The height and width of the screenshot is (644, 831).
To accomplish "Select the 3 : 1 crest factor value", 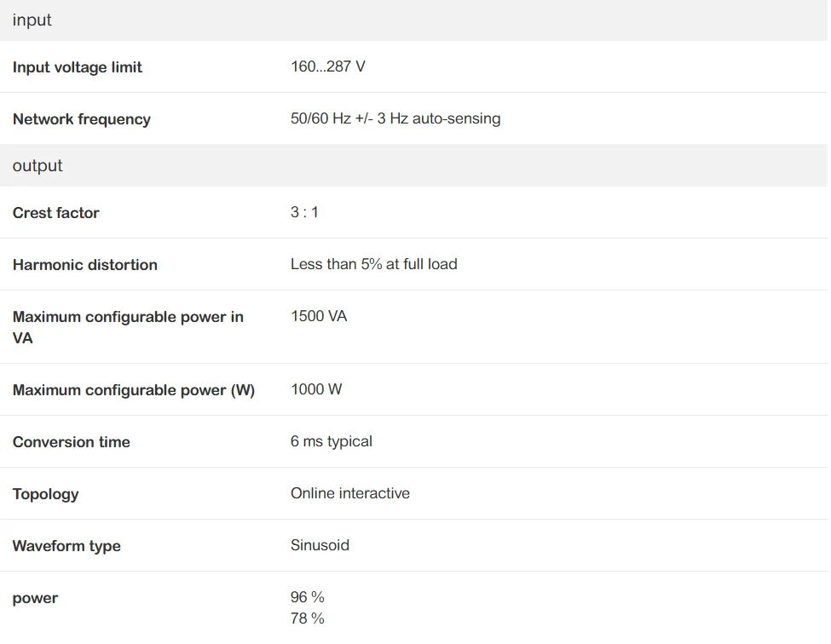I will coord(304,212).
